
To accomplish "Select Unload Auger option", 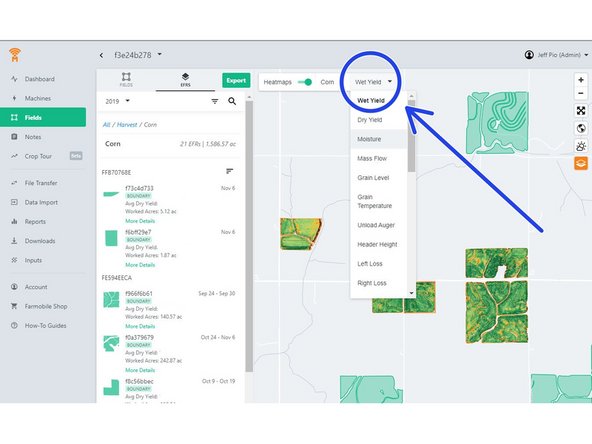I will (379, 225).
